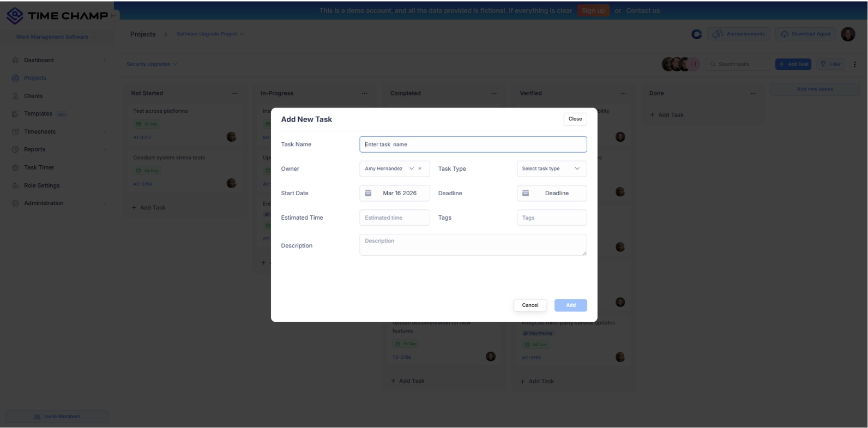Open board vertical ellipsis menu
Viewport: 868px width, 428px height.
click(854, 64)
